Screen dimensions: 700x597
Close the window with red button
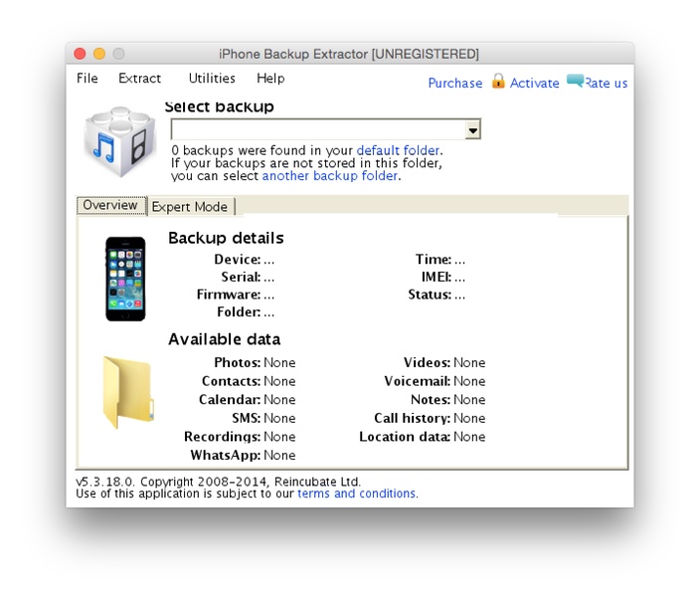tap(80, 54)
